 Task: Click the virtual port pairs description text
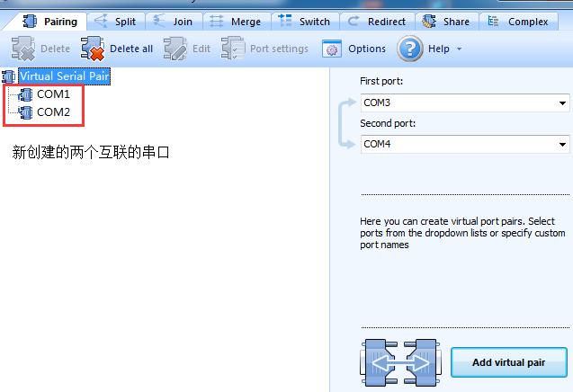point(462,233)
